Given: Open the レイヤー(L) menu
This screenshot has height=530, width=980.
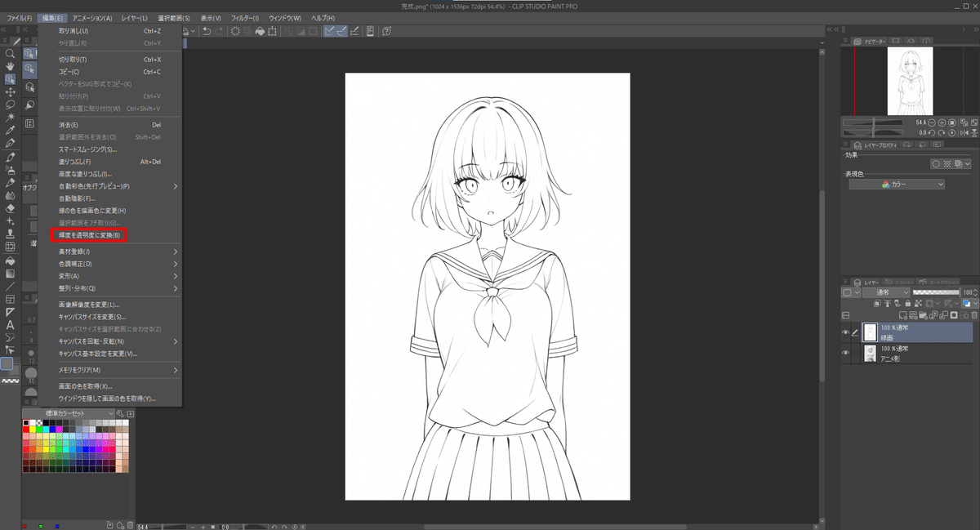Looking at the screenshot, I should pyautogui.click(x=134, y=18).
